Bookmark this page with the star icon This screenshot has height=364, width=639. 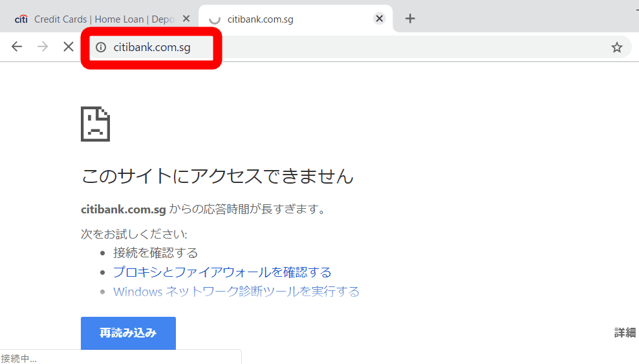(x=616, y=47)
